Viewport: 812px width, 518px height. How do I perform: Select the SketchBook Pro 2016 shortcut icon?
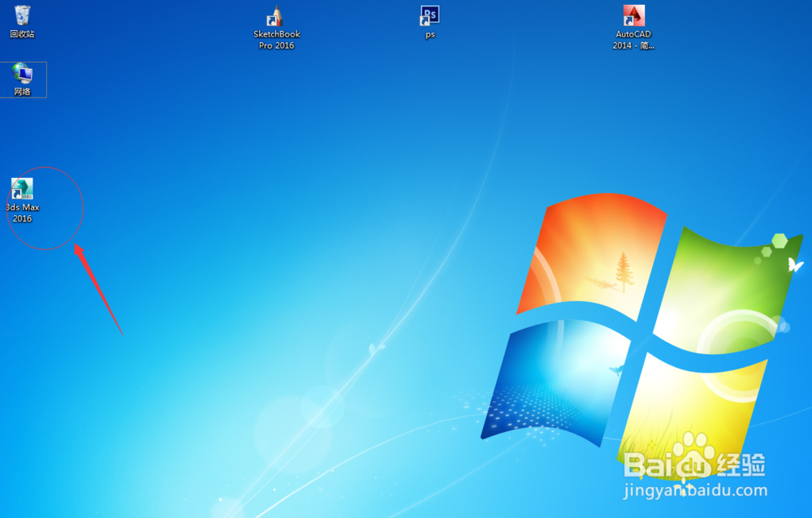[275, 15]
